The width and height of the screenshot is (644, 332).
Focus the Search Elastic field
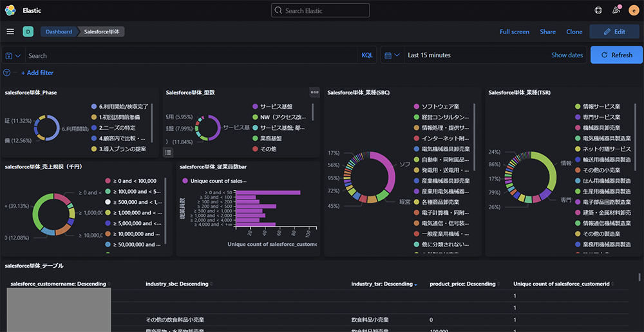[320, 10]
